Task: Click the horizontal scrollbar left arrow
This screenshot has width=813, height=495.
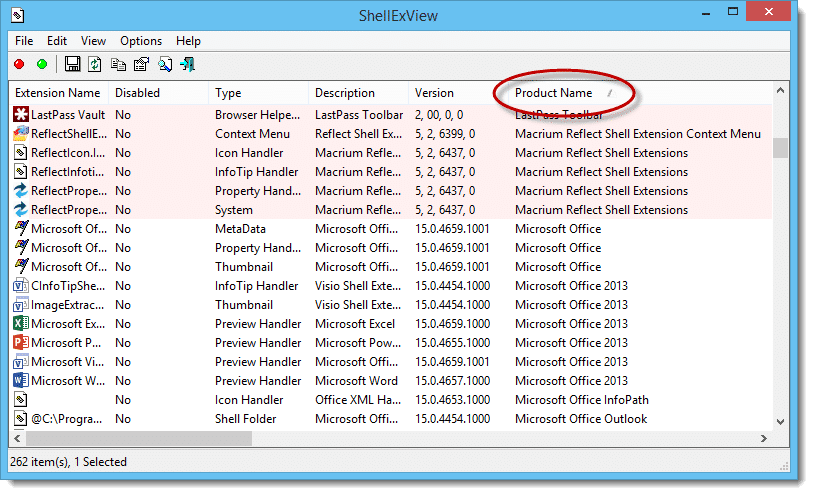Action: point(17,439)
